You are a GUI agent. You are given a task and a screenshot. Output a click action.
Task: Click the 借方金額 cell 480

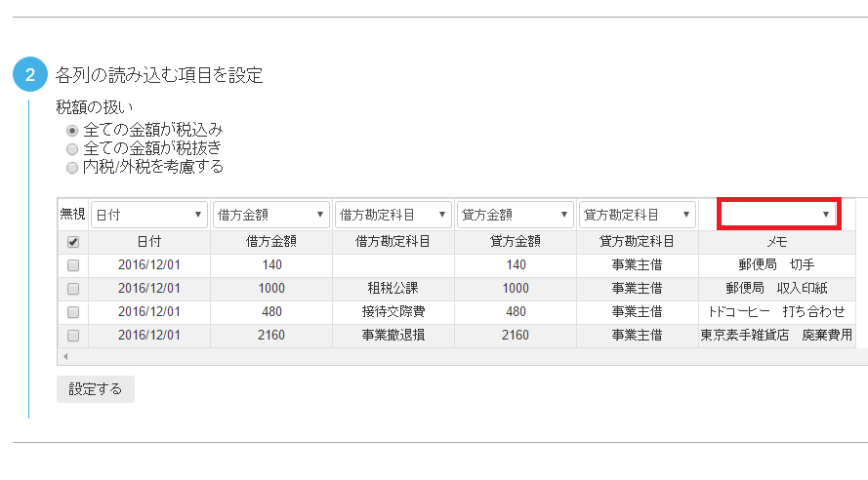pos(271,312)
